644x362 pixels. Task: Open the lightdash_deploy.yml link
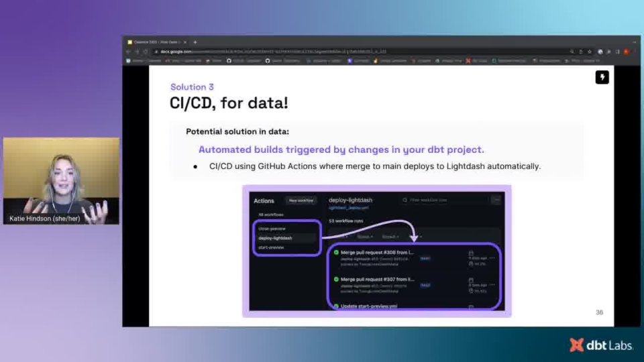point(348,208)
